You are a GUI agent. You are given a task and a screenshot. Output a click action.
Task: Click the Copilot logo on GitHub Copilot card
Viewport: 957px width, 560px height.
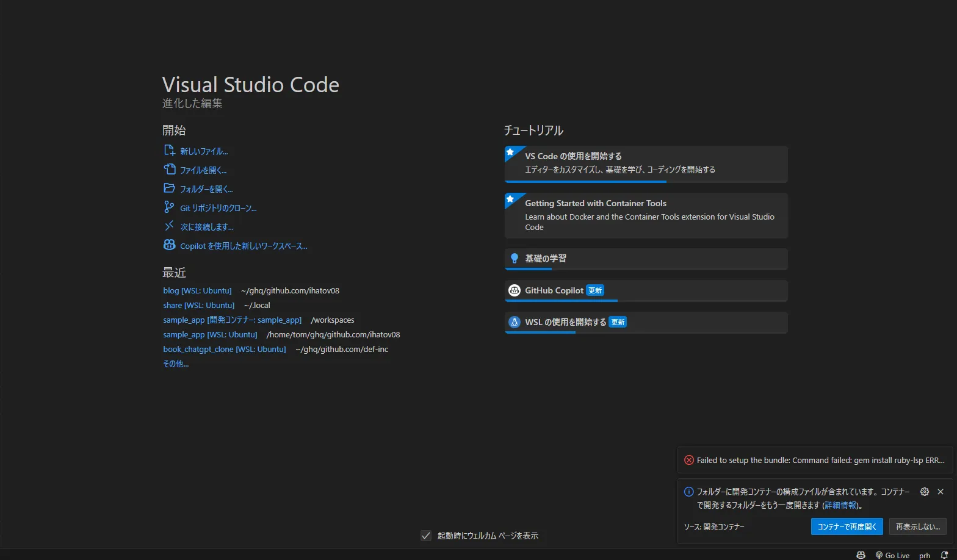coord(515,290)
